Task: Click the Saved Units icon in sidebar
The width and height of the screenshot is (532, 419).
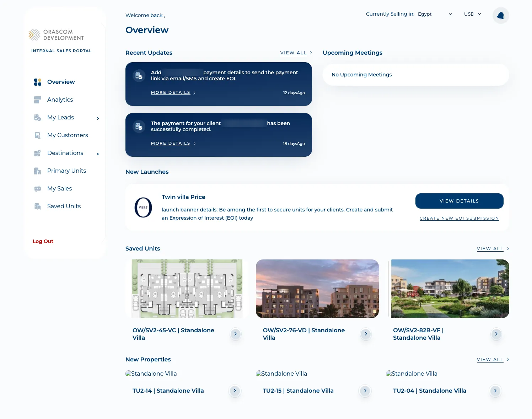Action: point(38,206)
